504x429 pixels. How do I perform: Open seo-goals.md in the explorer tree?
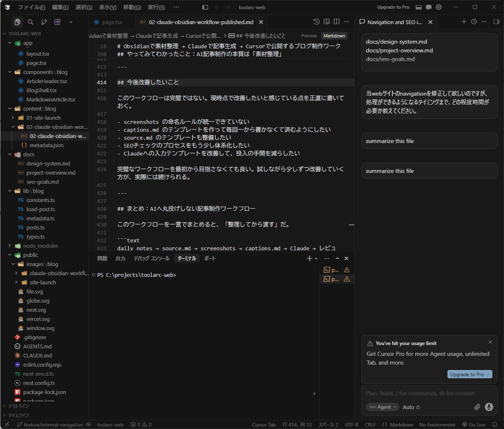tap(42, 182)
